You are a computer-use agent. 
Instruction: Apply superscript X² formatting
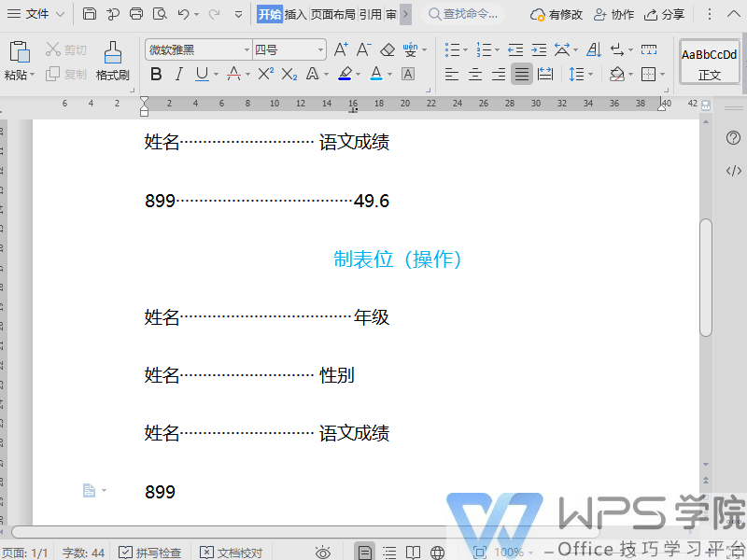coord(265,74)
